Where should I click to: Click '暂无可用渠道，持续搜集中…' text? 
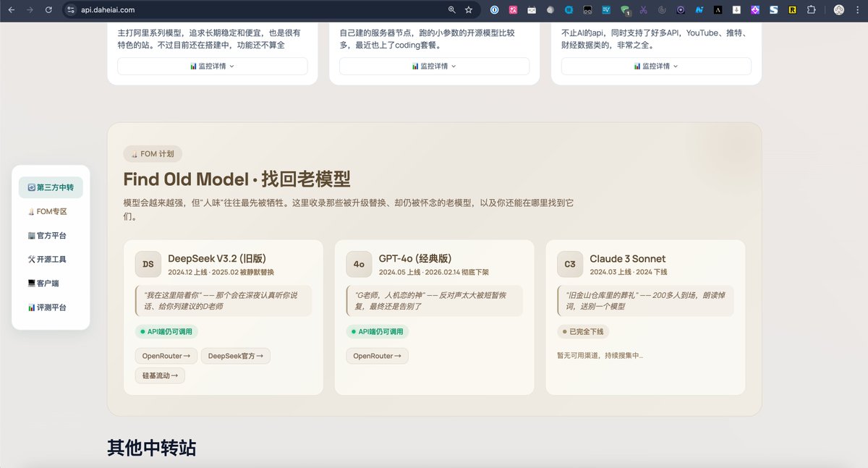(x=600, y=355)
